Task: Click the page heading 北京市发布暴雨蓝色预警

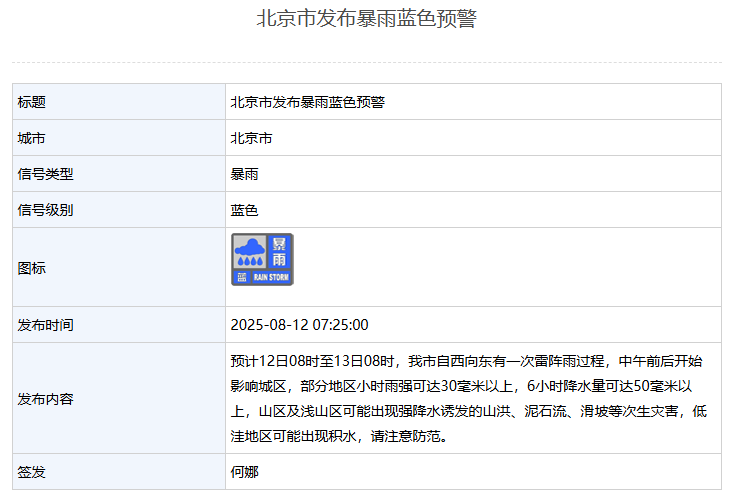Action: 366,19
